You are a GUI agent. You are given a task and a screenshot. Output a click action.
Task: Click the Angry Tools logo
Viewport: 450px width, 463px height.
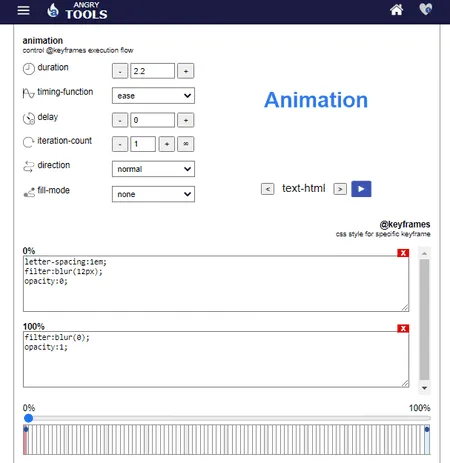pos(77,11)
